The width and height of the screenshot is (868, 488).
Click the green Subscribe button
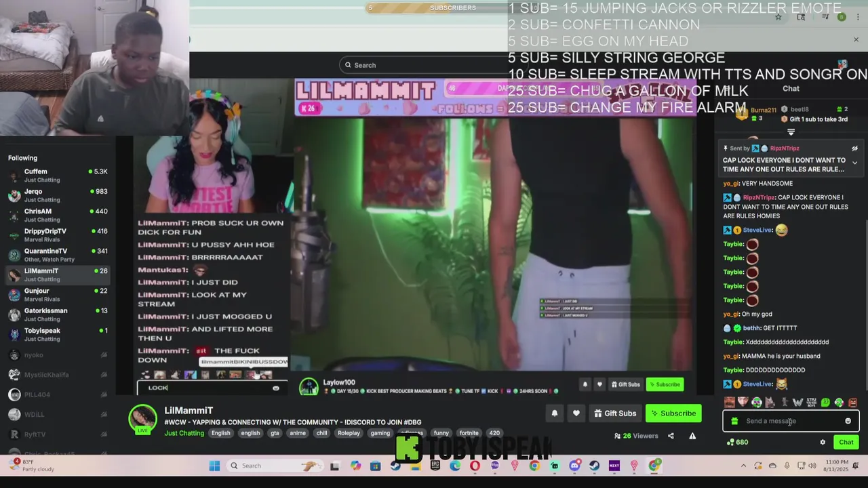(673, 413)
